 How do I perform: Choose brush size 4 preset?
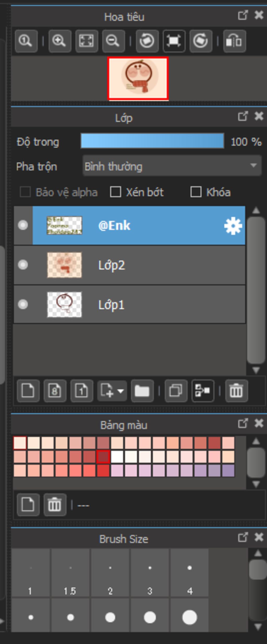190,572
